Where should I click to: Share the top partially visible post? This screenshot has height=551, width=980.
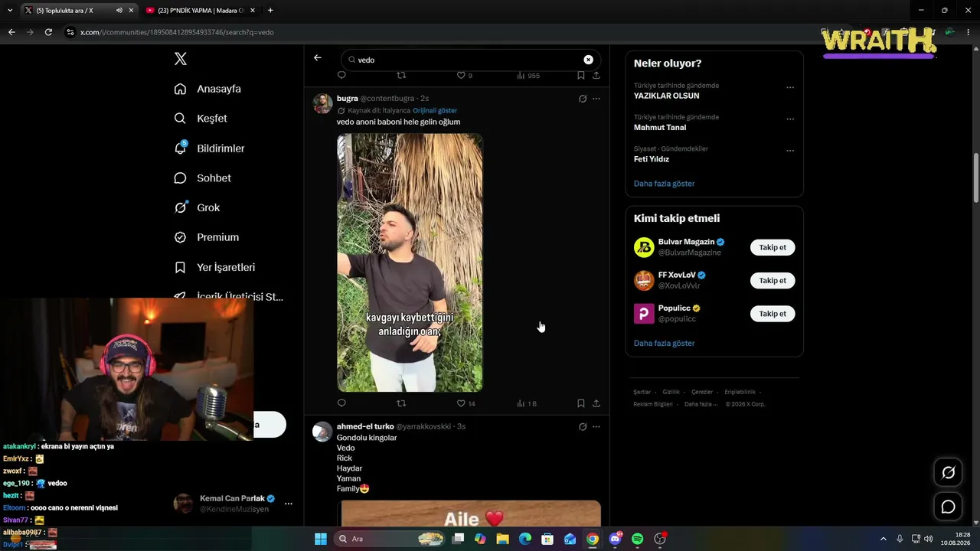596,76
